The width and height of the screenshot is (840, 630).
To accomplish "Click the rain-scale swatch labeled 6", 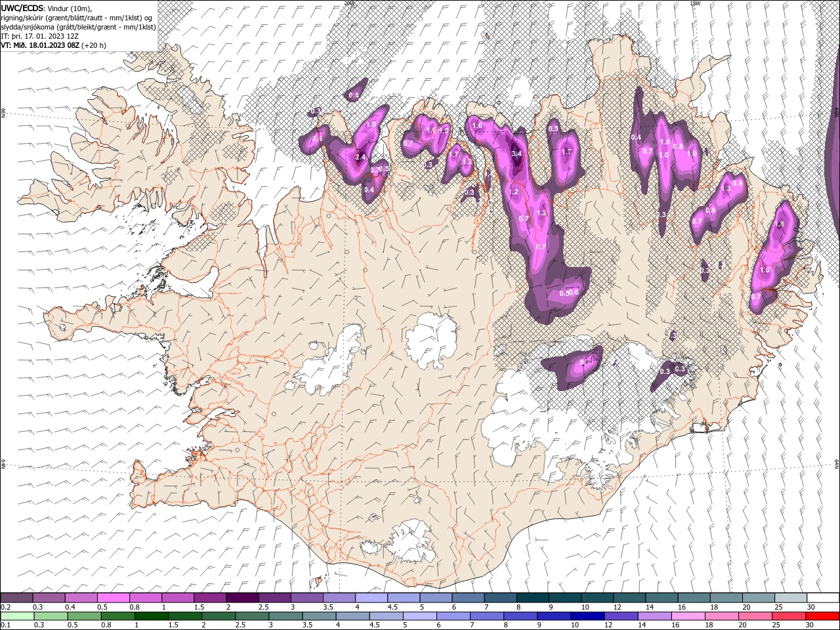I will 453,616.
